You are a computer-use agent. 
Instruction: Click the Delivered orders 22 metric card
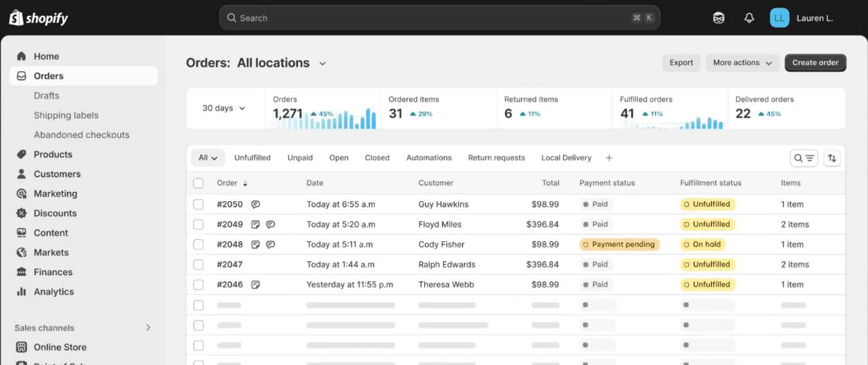pos(786,109)
